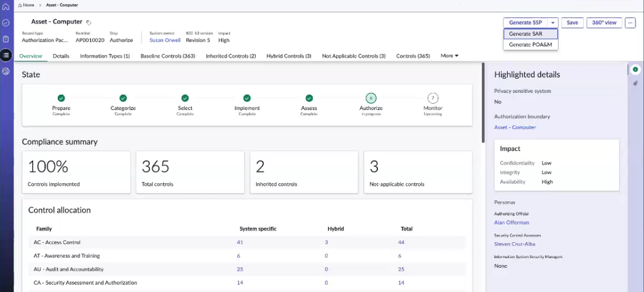Expand the Generate SSP dropdown arrow
644x292 pixels.
click(x=553, y=23)
